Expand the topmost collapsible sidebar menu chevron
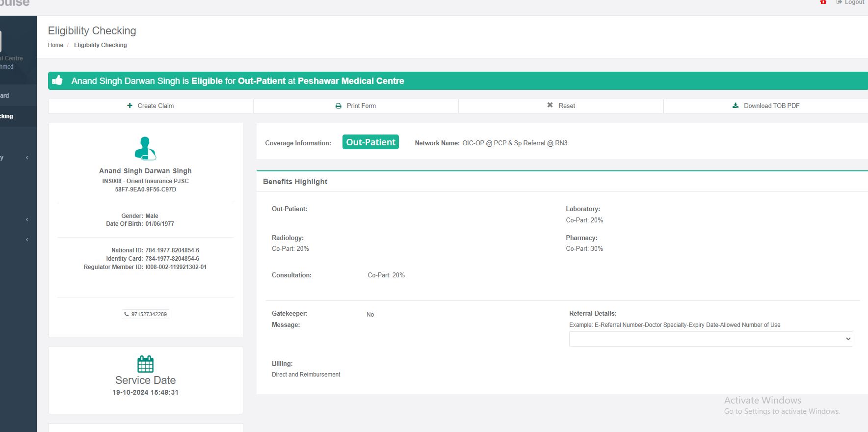This screenshot has height=432, width=868. coord(27,158)
